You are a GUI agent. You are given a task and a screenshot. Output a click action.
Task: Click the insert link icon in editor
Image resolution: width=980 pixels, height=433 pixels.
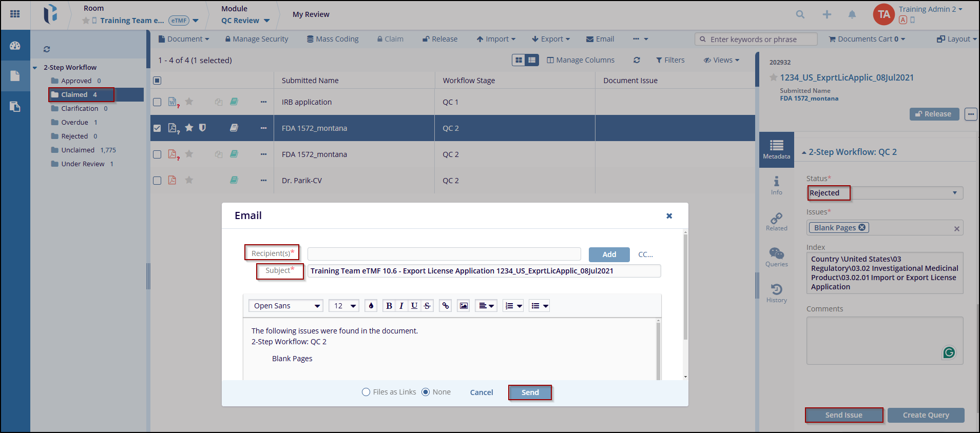point(446,306)
